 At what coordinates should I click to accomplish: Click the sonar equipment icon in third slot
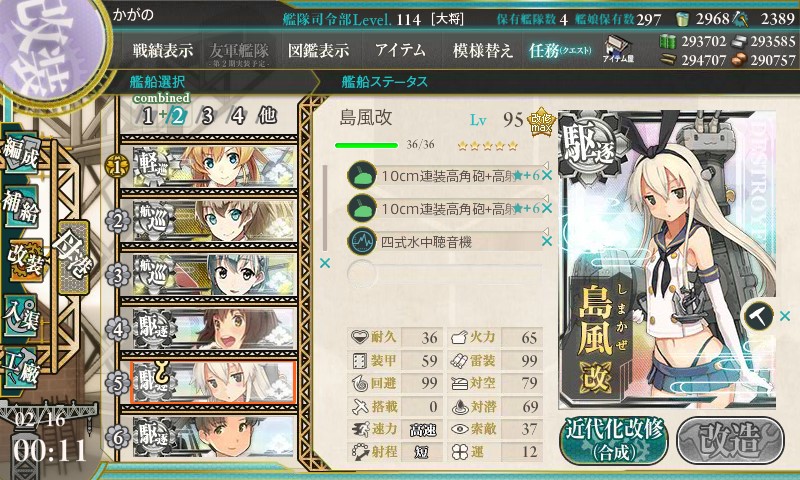tap(361, 241)
